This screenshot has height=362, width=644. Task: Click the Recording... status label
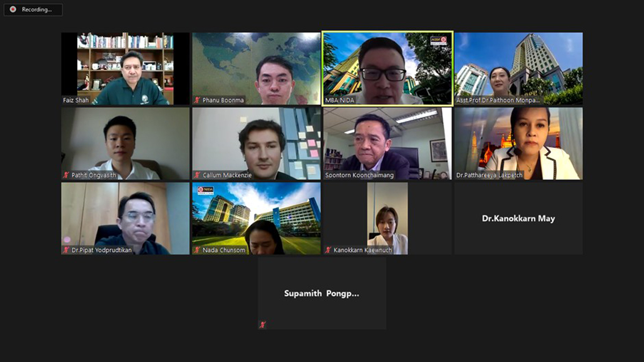click(36, 10)
